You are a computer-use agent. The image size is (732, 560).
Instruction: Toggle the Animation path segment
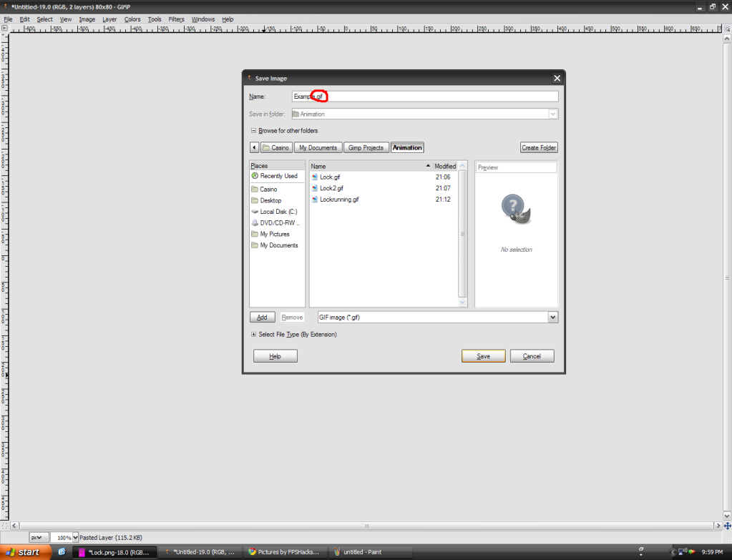406,147
